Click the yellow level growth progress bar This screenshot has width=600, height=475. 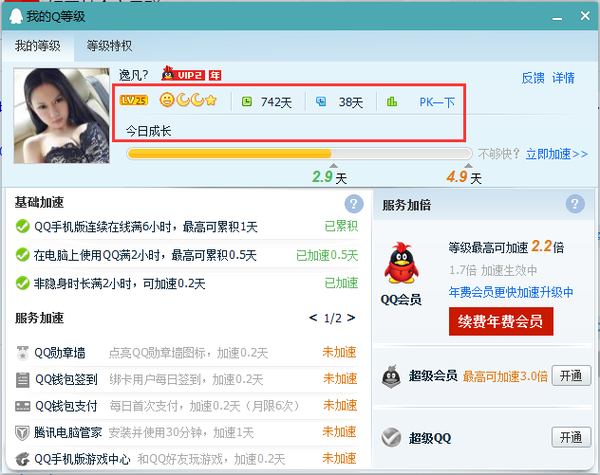(299, 154)
